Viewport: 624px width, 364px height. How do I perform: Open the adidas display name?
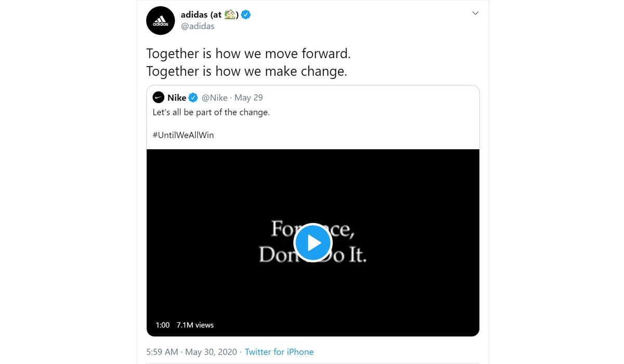pos(201,15)
